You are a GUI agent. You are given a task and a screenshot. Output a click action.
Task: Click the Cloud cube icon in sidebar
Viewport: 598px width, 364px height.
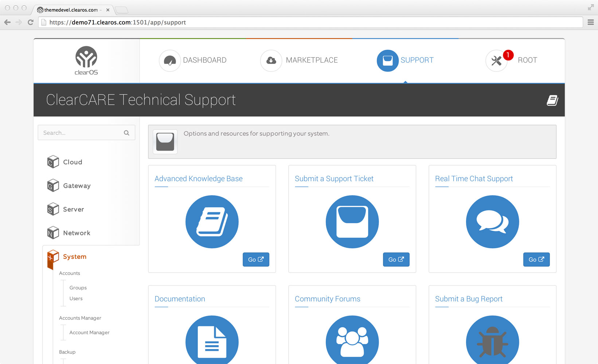pos(53,162)
